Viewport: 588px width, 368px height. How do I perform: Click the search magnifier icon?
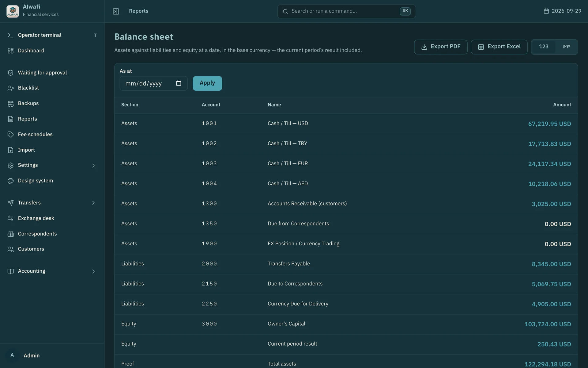click(x=285, y=11)
